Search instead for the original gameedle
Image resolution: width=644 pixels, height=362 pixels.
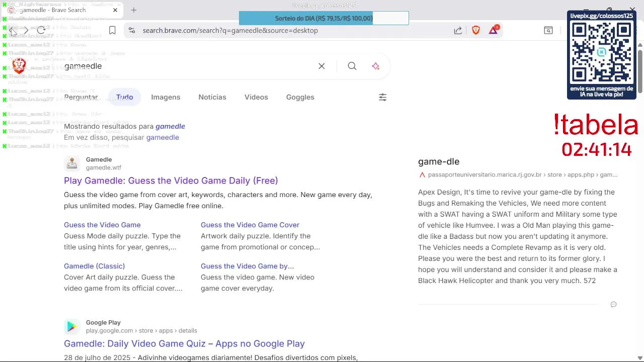click(163, 137)
